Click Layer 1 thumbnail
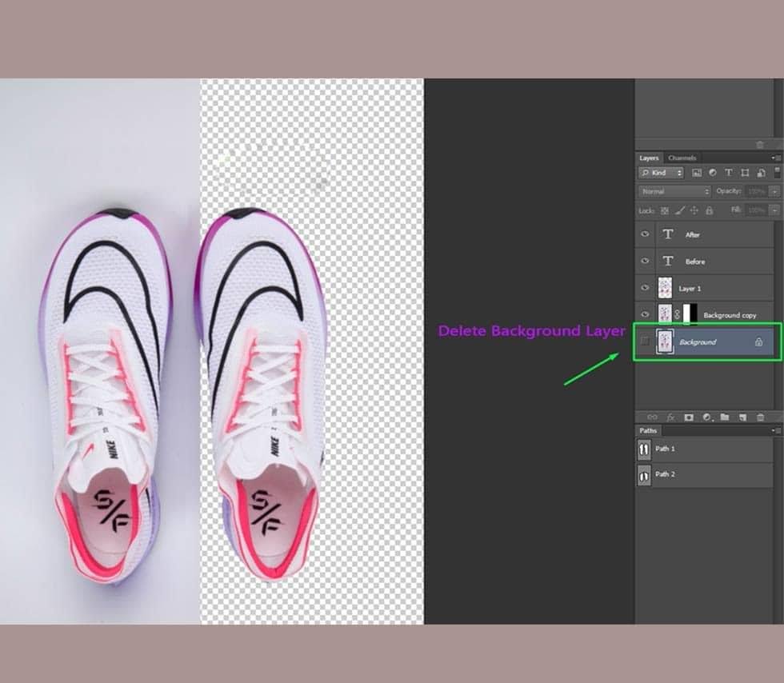The image size is (784, 683). click(x=665, y=288)
